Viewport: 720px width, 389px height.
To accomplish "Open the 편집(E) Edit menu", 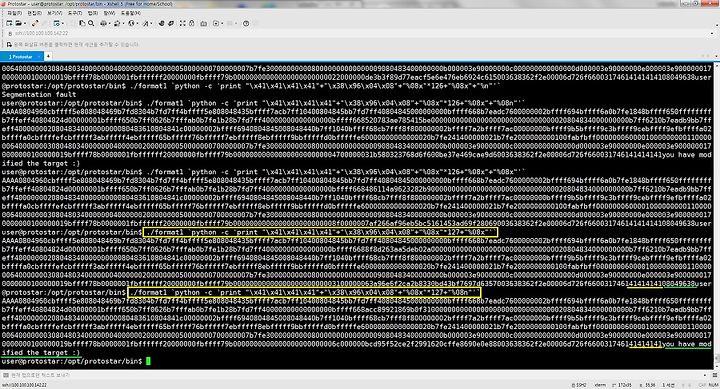I will tap(34, 13).
